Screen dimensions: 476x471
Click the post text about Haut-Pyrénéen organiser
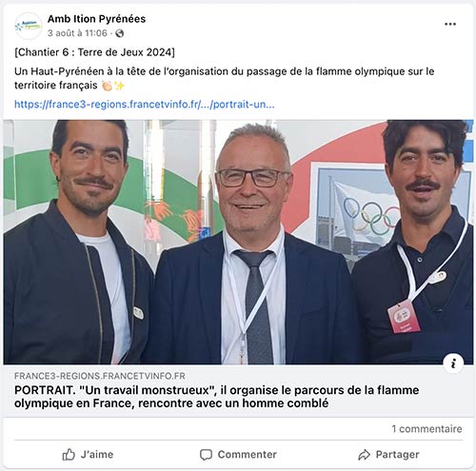tap(224, 78)
